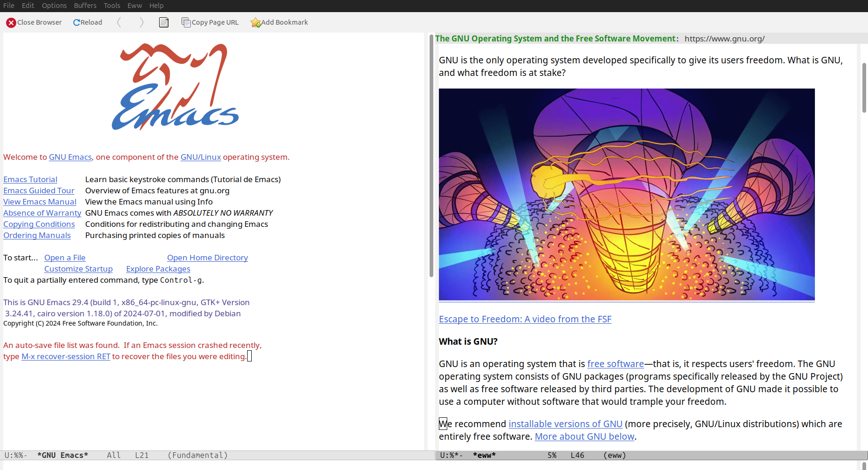Viewport: 868px width, 470px height.
Task: Click the 'What is GNU?' heading
Action: [x=468, y=341]
